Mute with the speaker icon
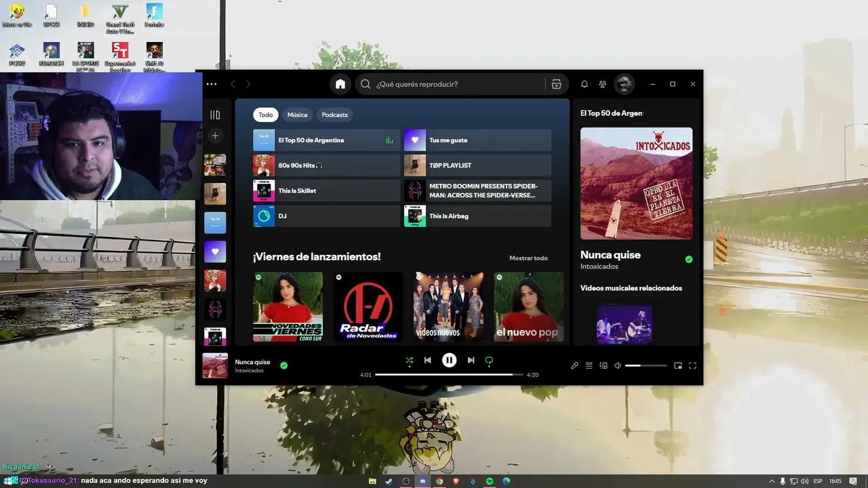868x488 pixels. coord(617,366)
